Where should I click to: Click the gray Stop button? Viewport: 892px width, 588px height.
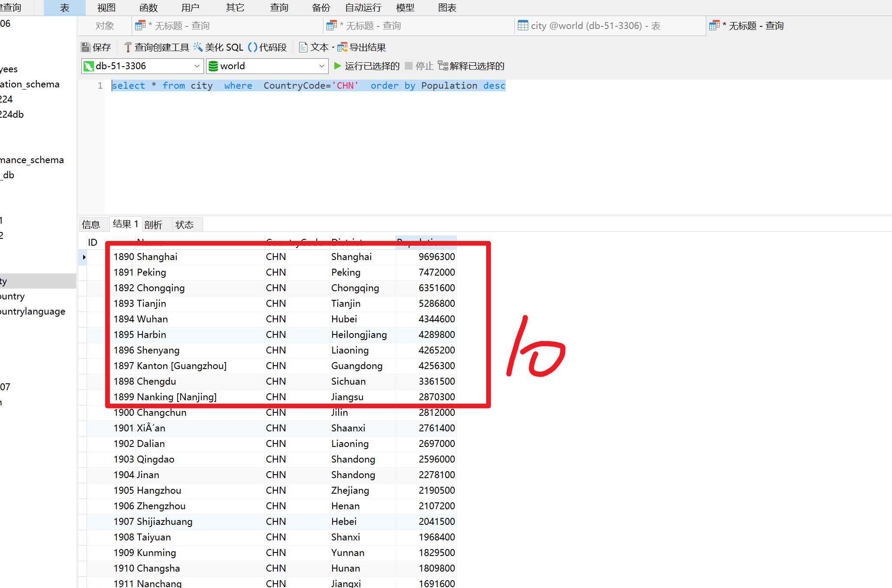409,66
